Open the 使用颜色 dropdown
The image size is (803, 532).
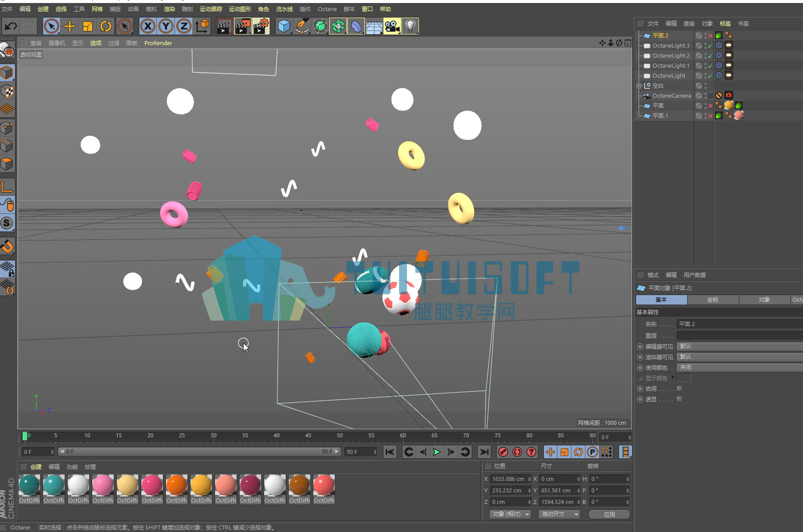point(740,368)
